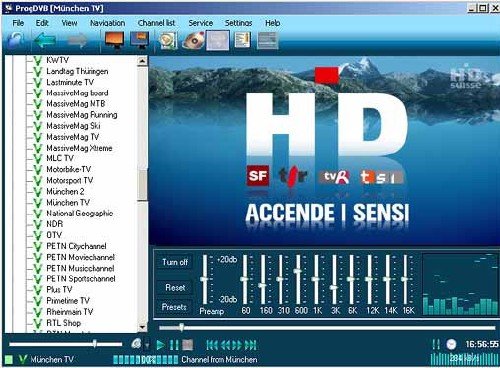The width and height of the screenshot is (500, 368).
Task: Click the orange TV monitor toolbar icon
Action: click(x=114, y=40)
